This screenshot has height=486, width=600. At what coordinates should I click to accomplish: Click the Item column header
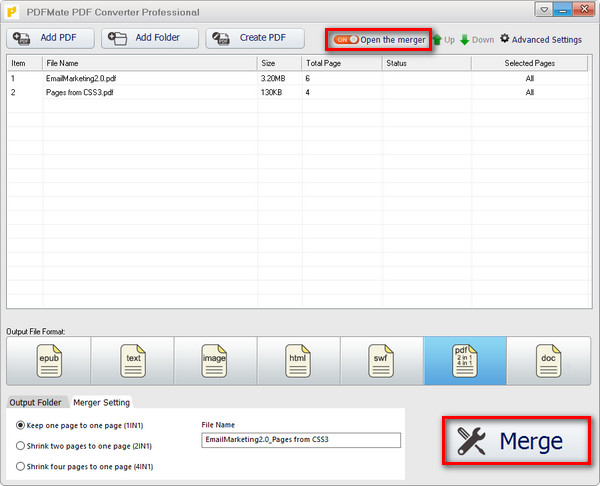tap(25, 63)
